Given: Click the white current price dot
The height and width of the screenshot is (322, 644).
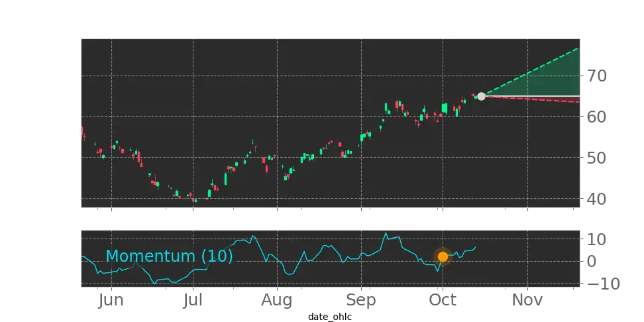Looking at the screenshot, I should pyautogui.click(x=481, y=97).
